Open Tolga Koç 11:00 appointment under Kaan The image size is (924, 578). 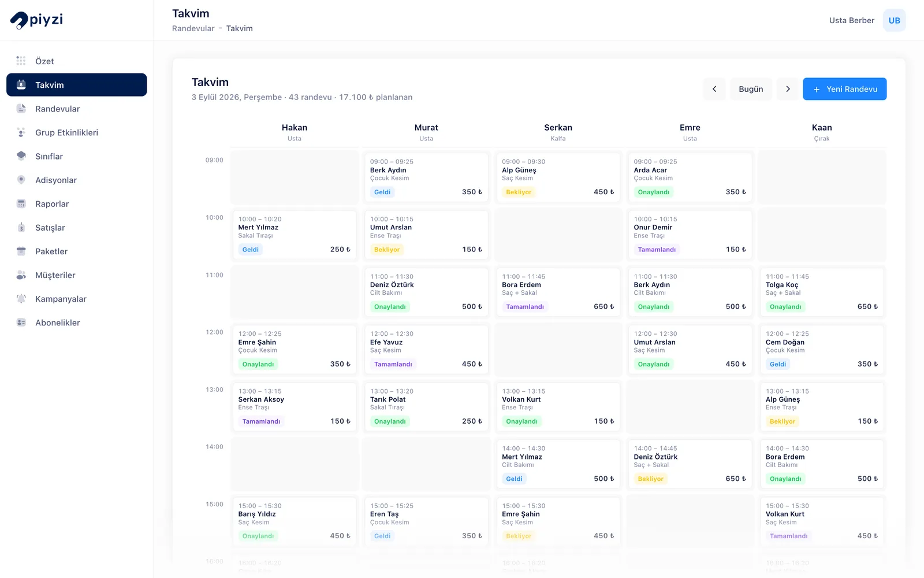[822, 291]
